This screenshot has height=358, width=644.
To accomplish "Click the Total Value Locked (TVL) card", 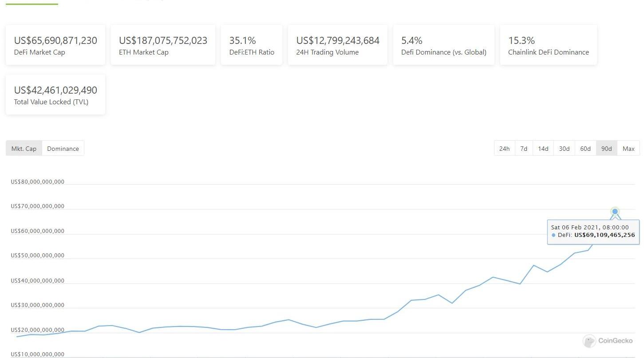I will 55,95.
